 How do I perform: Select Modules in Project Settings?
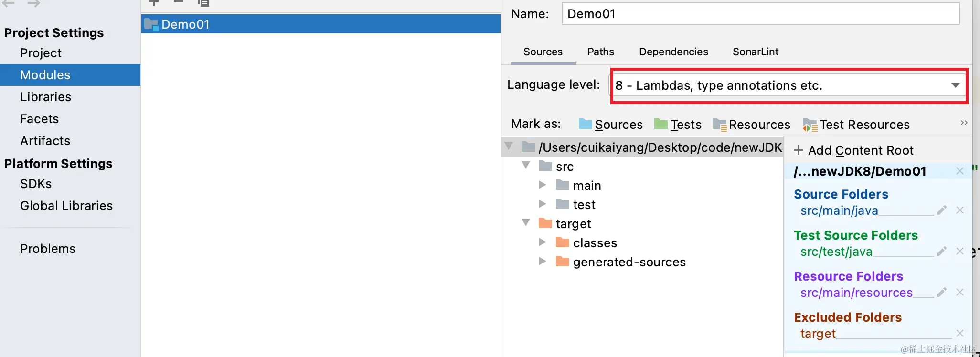(70, 75)
